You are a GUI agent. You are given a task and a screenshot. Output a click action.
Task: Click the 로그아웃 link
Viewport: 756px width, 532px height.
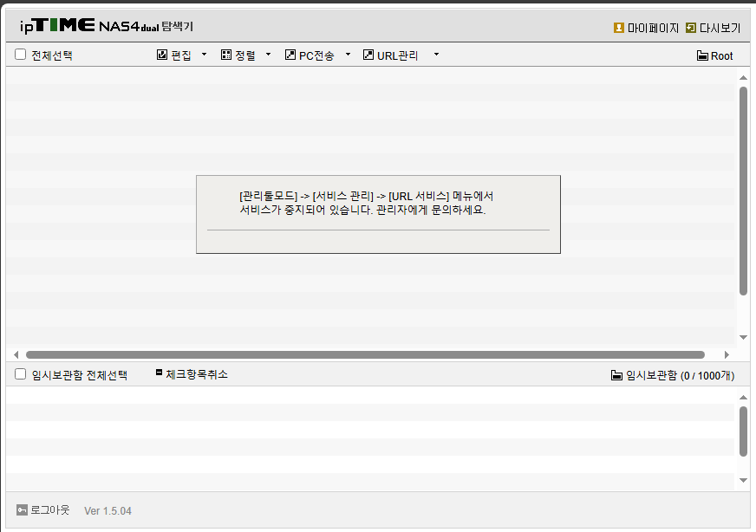50,509
